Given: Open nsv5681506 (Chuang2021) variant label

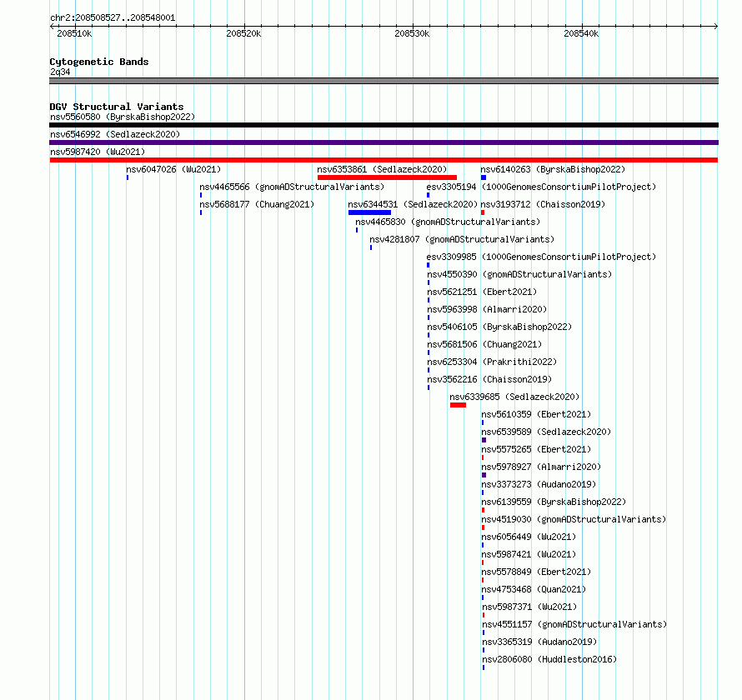Looking at the screenshot, I should [484, 344].
